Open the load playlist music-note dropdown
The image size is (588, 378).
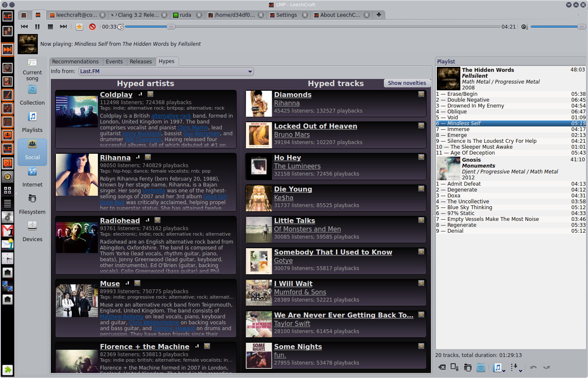pos(499,367)
